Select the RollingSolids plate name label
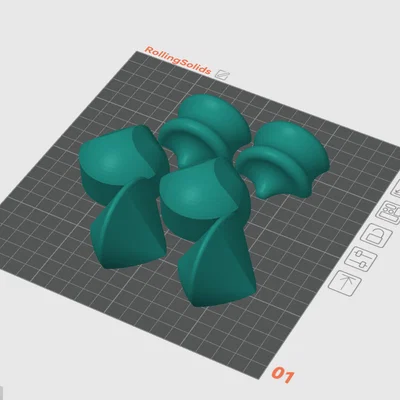 pos(178,61)
